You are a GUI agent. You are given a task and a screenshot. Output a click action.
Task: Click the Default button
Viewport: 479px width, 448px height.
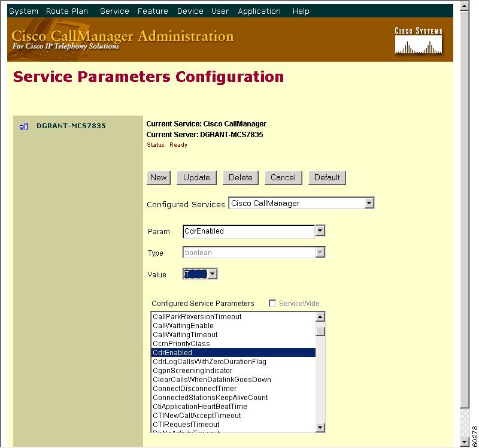tap(327, 177)
